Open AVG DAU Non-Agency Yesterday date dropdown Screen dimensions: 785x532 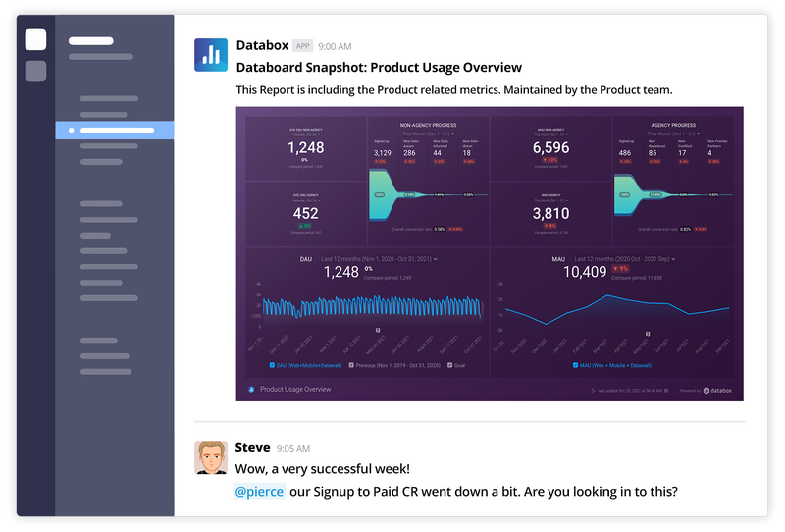pyautogui.click(x=306, y=134)
